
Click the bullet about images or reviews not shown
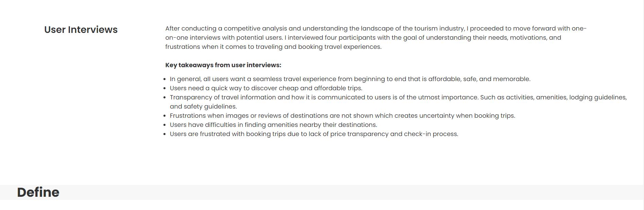tap(342, 116)
